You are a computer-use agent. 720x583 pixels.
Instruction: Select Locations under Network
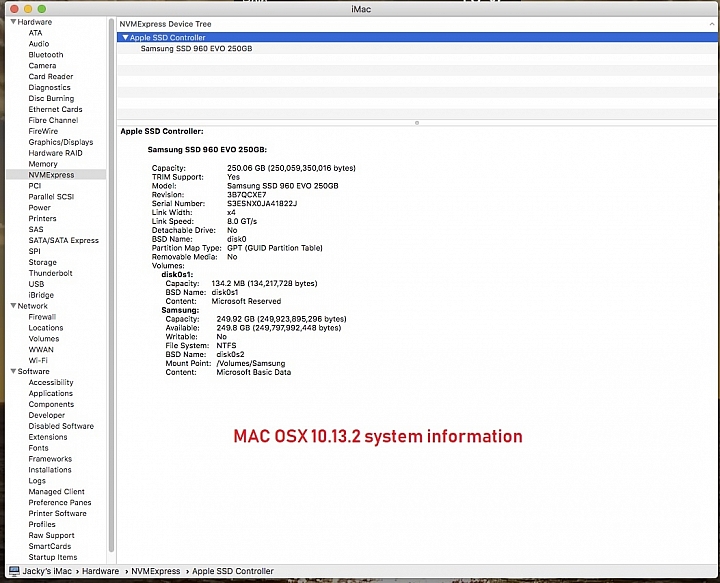click(x=45, y=328)
